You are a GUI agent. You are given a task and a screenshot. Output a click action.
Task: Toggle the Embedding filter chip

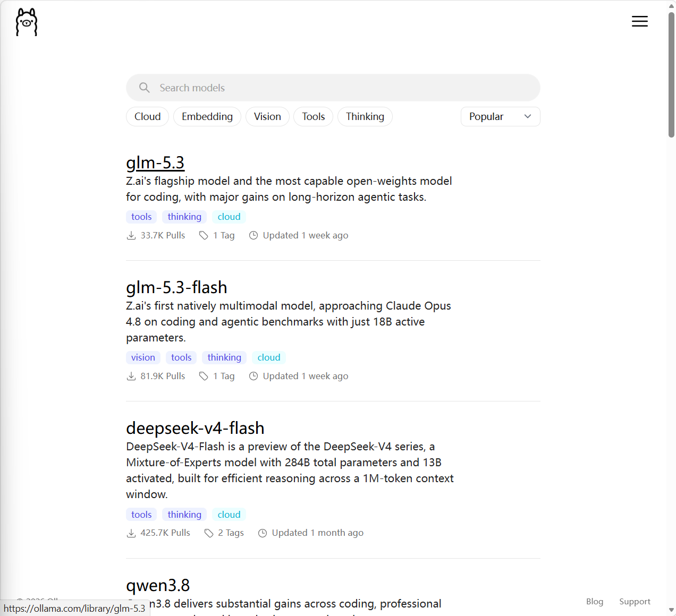pos(207,117)
